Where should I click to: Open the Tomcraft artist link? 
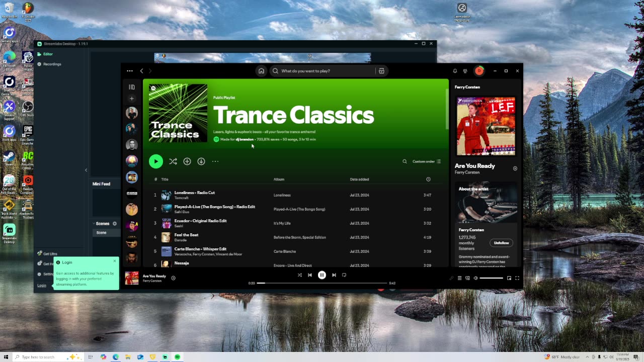[181, 198]
